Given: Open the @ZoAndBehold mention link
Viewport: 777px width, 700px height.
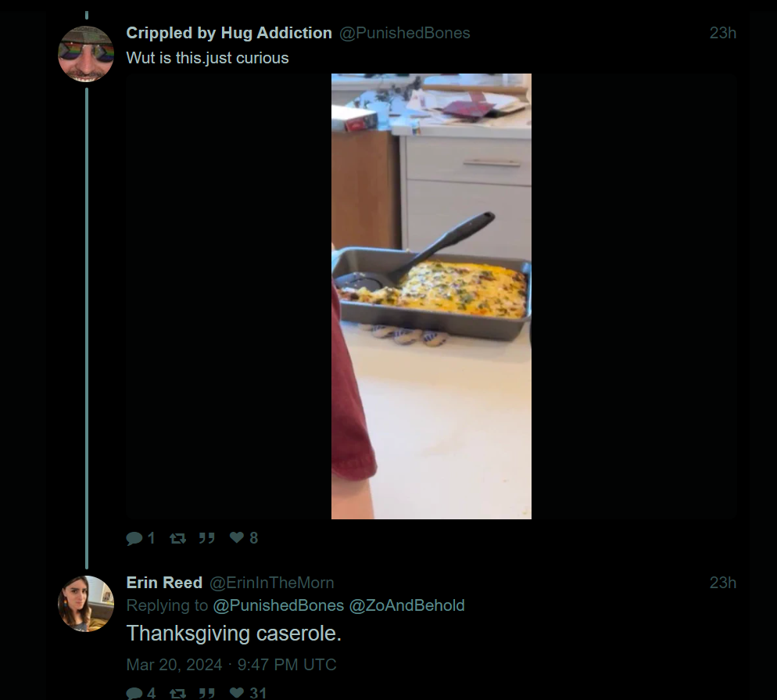Looking at the screenshot, I should pyautogui.click(x=406, y=605).
